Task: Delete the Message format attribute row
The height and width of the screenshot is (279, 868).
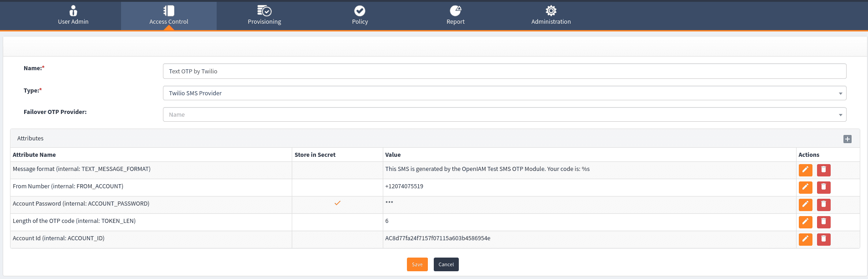Action: click(x=823, y=170)
